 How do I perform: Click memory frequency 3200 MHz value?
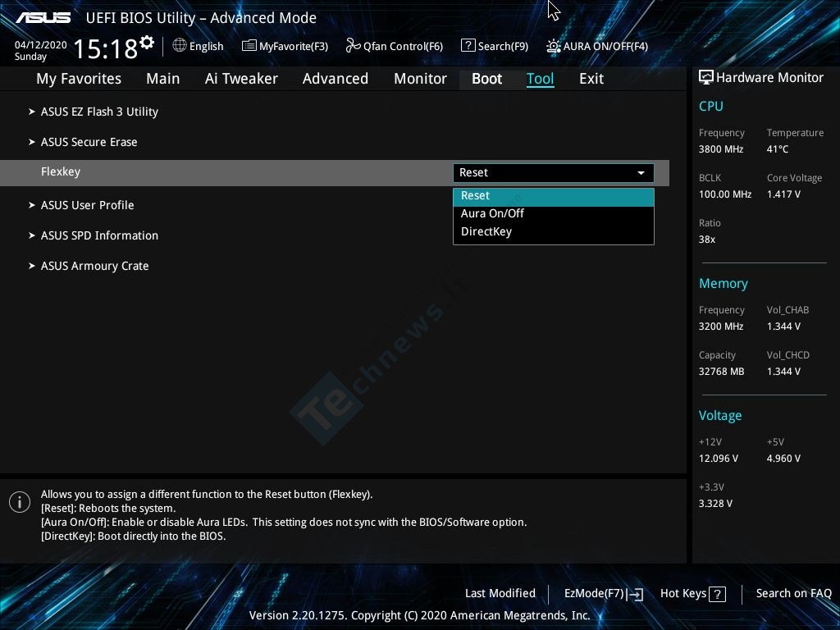tap(721, 326)
